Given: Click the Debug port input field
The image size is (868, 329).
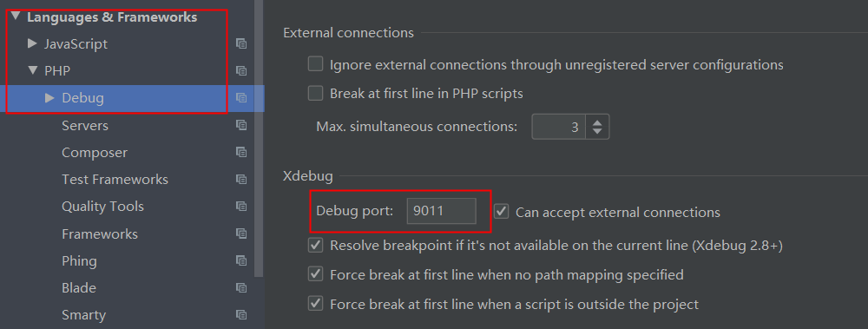Looking at the screenshot, I should 441,211.
